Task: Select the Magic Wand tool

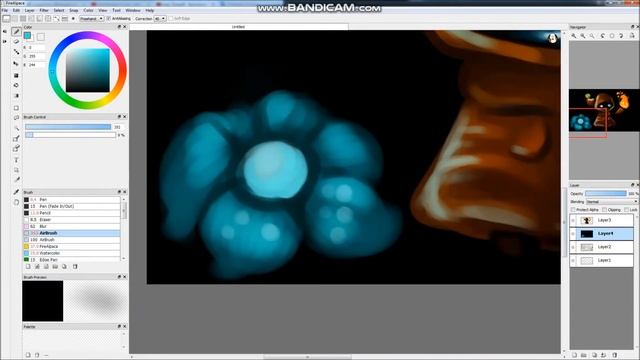Action: (16, 128)
